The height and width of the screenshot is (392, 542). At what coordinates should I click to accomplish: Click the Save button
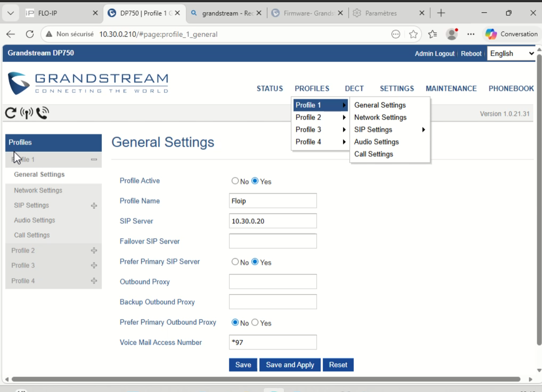[x=243, y=365]
